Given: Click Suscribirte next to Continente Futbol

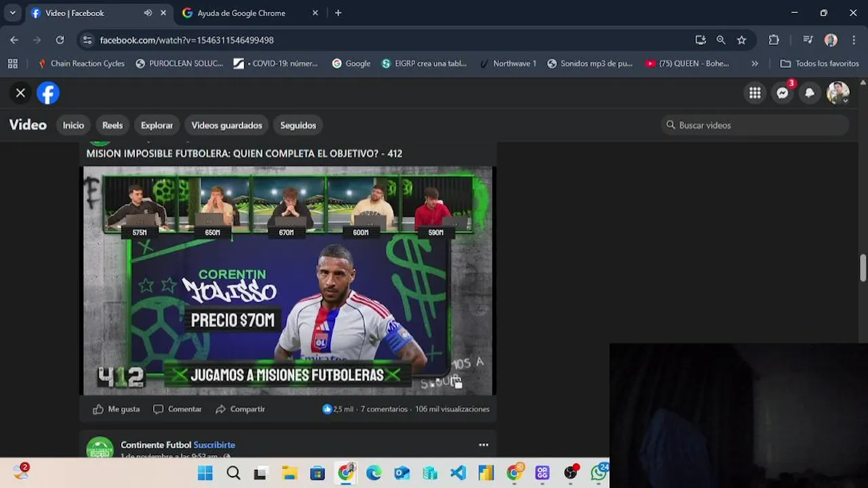Looking at the screenshot, I should tap(214, 445).
